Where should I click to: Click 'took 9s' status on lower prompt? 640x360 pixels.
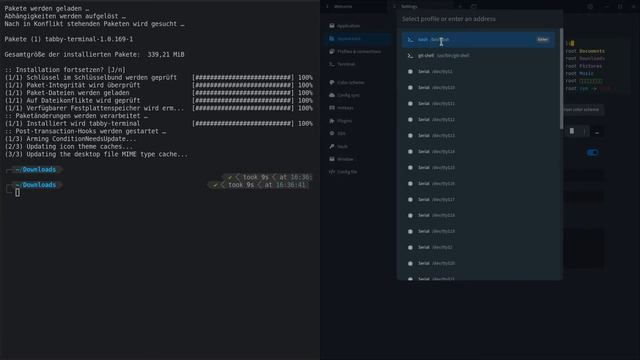241,185
